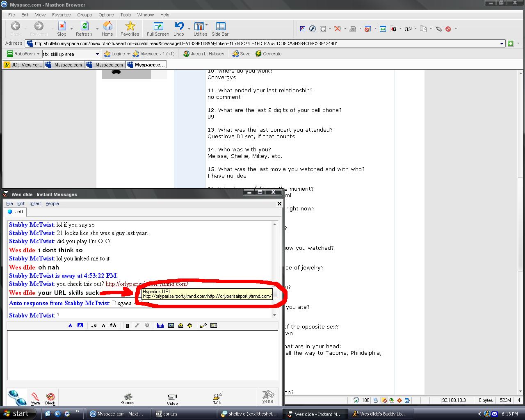Expand the RoboForm Logins dropdown

[x=128, y=54]
